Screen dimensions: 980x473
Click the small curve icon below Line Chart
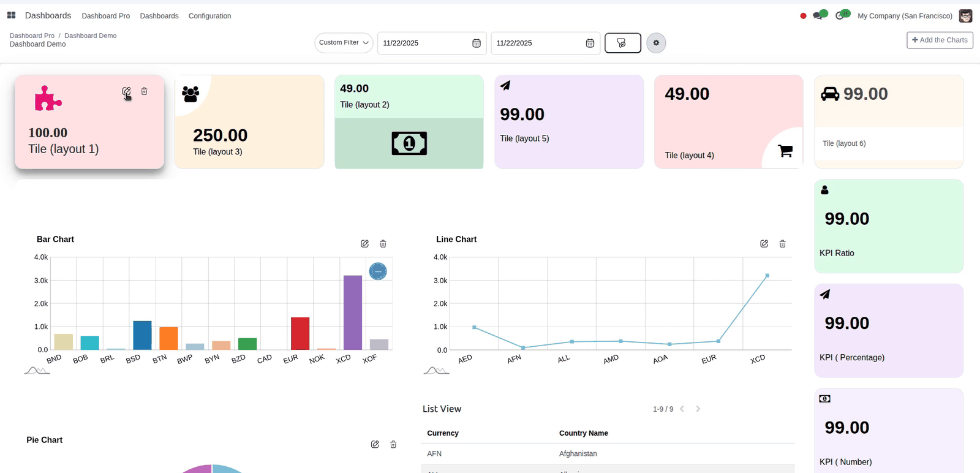point(436,370)
